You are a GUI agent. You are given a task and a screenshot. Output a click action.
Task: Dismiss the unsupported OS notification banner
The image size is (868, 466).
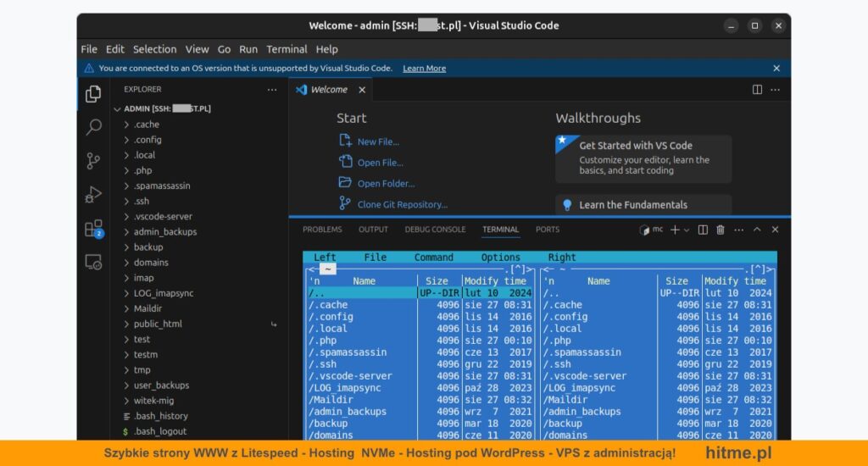pyautogui.click(x=776, y=68)
